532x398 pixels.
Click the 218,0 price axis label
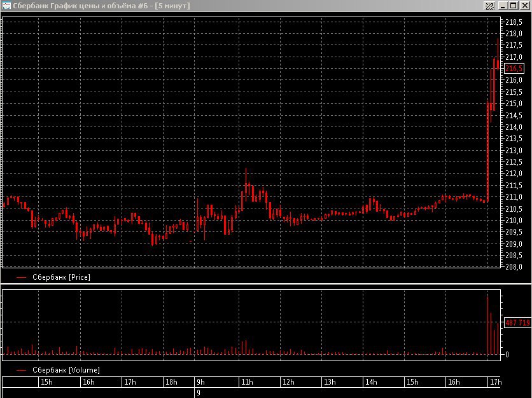tap(514, 34)
